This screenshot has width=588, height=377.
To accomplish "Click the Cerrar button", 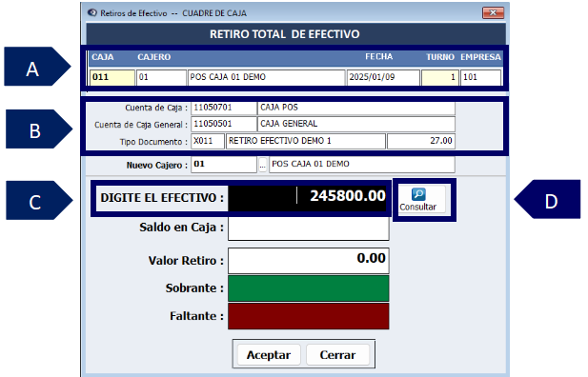I will pos(337,354).
